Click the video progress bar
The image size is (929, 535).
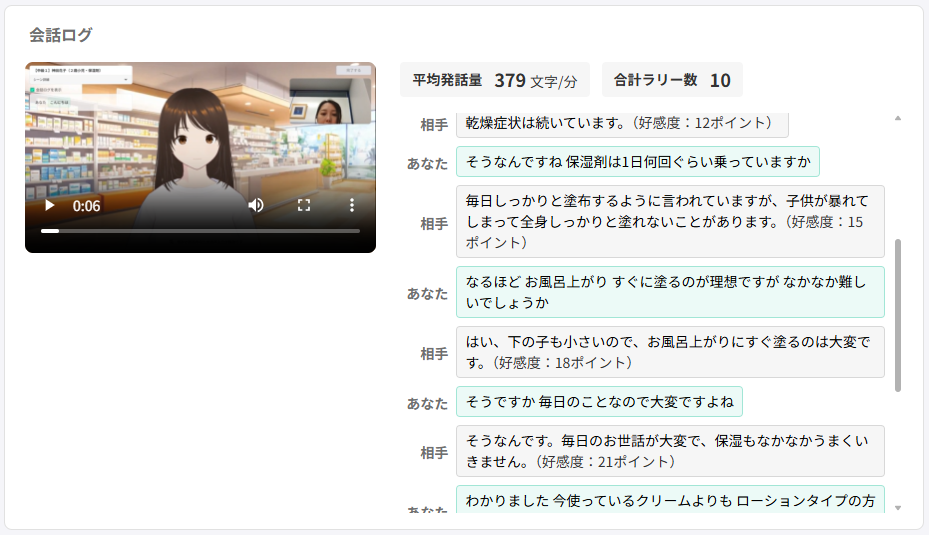(200, 231)
